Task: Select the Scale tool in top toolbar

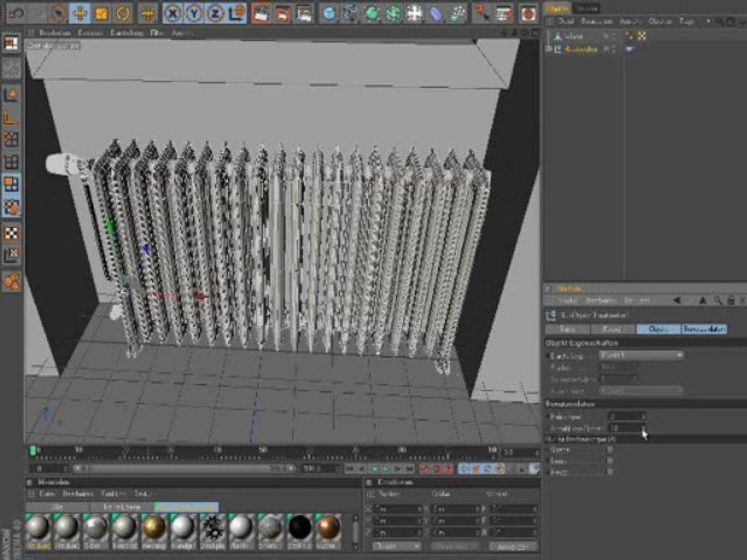Action: [101, 13]
